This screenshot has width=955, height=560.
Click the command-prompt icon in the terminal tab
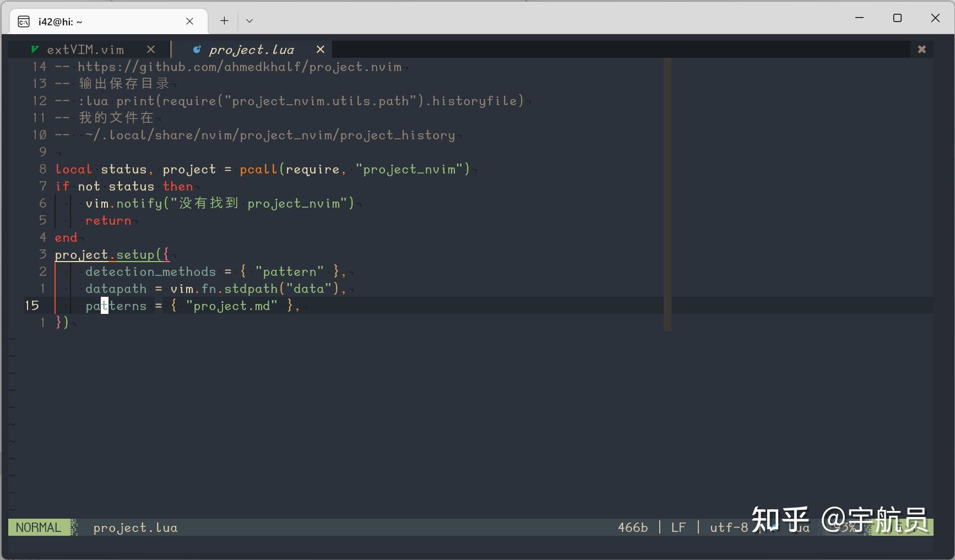[x=23, y=21]
